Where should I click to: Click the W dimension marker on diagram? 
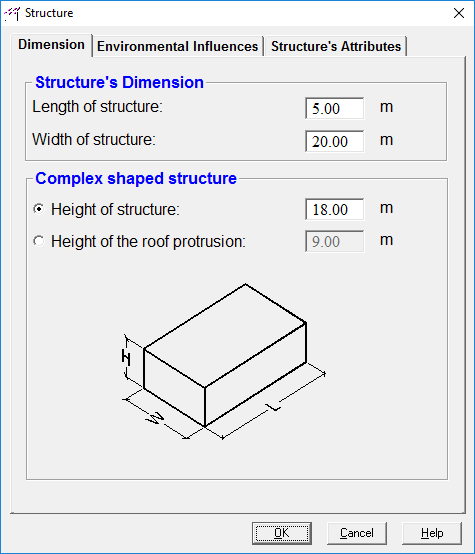[x=155, y=418]
